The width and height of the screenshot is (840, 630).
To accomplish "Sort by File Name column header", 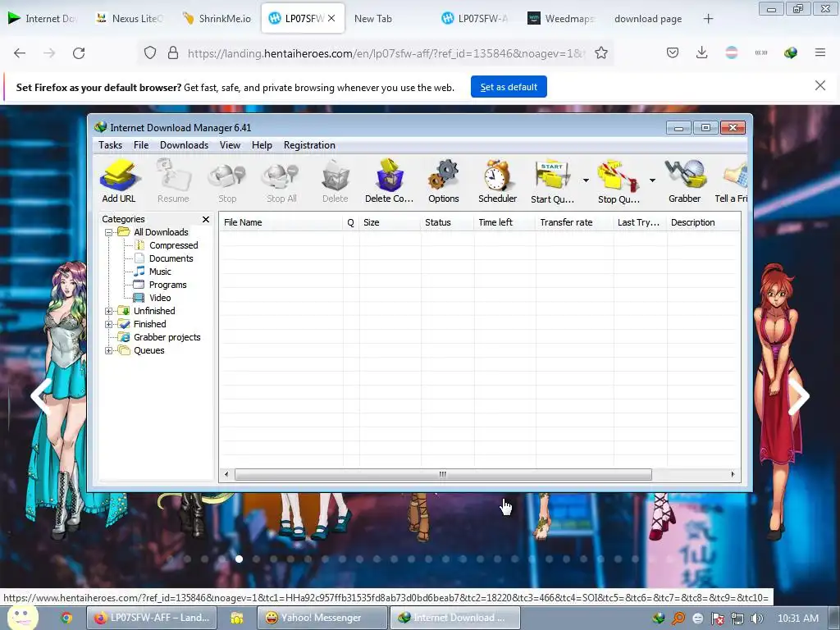I will coord(281,222).
